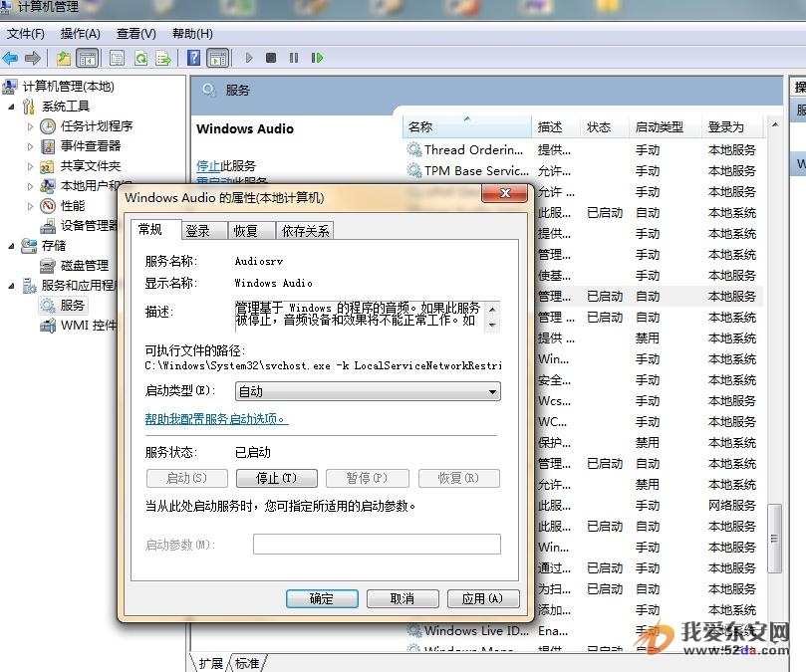806x672 pixels.
Task: Click the Pause service toolbar icon
Action: coord(294,58)
